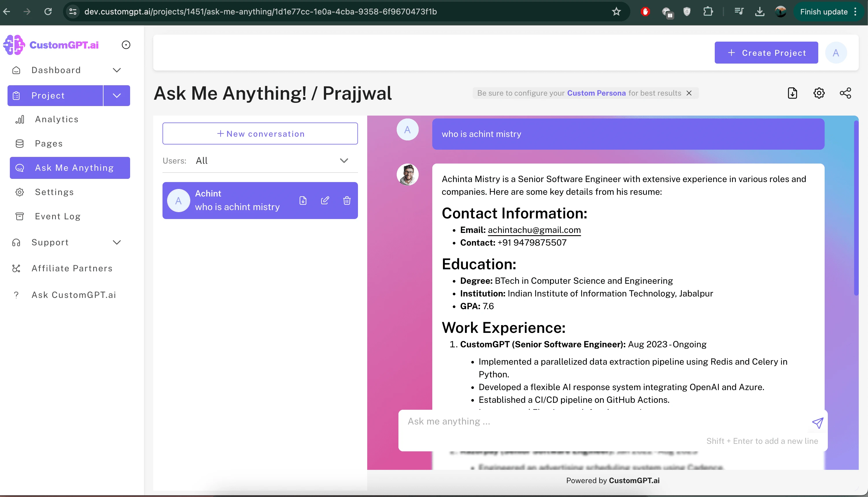Click the share icon in page header
Image resolution: width=868 pixels, height=497 pixels.
click(x=845, y=93)
